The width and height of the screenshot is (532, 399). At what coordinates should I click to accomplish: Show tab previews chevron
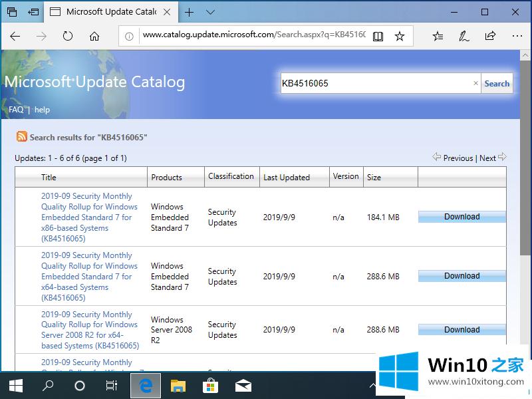coord(210,12)
